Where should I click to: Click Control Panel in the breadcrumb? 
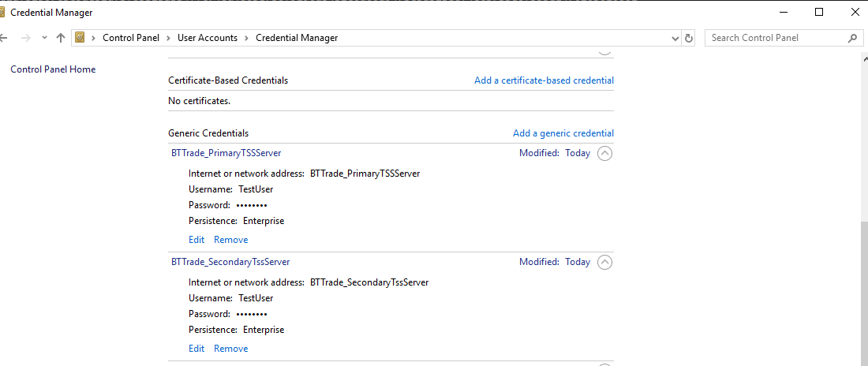131,38
